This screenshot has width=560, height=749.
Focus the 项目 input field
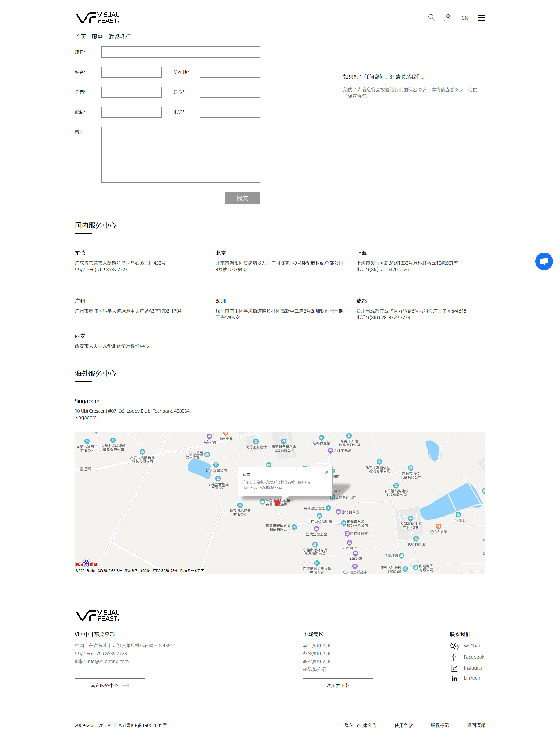click(x=180, y=52)
